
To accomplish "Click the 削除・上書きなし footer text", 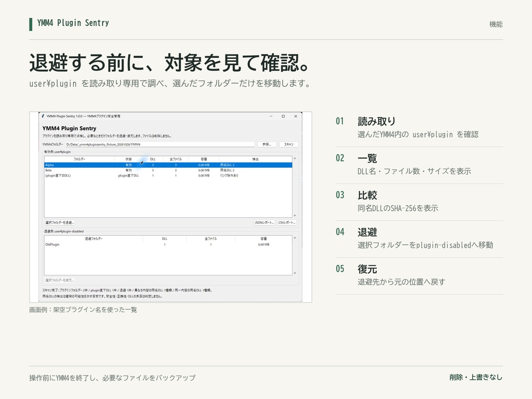I will (x=476, y=377).
